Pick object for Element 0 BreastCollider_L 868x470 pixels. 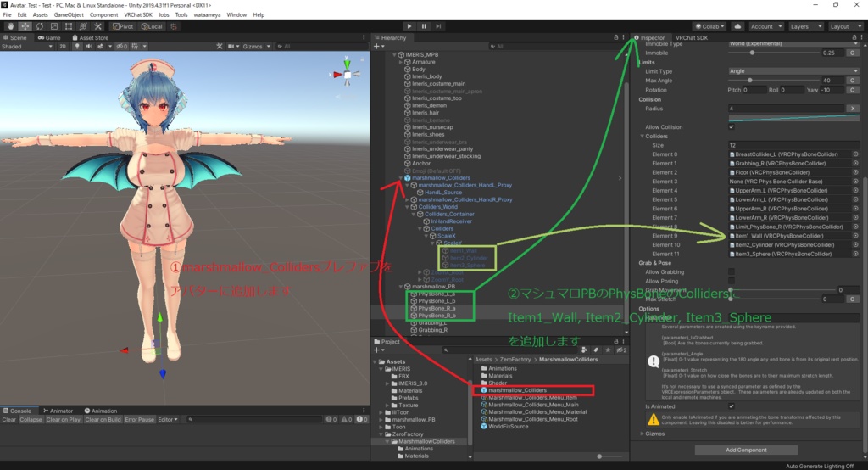tap(855, 154)
